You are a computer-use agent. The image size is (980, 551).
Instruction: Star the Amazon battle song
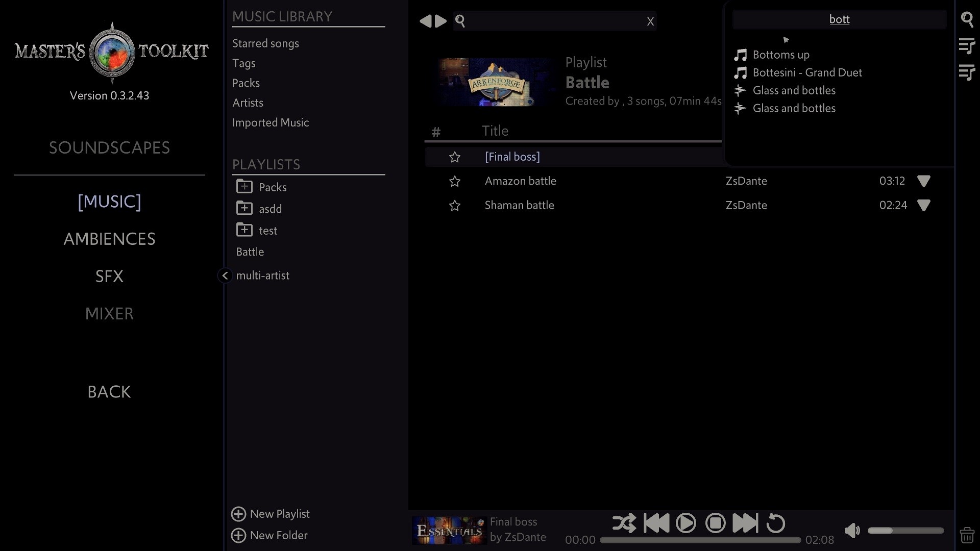454,181
